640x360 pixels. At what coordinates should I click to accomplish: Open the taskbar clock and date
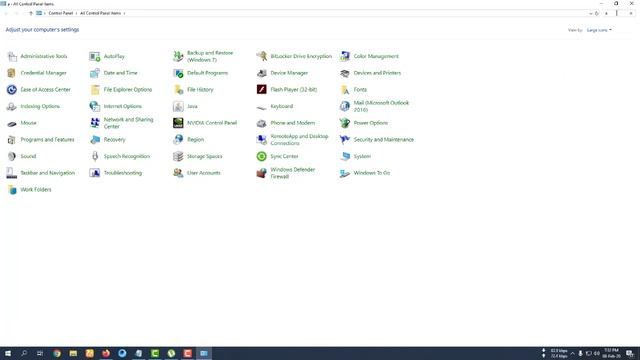611,353
